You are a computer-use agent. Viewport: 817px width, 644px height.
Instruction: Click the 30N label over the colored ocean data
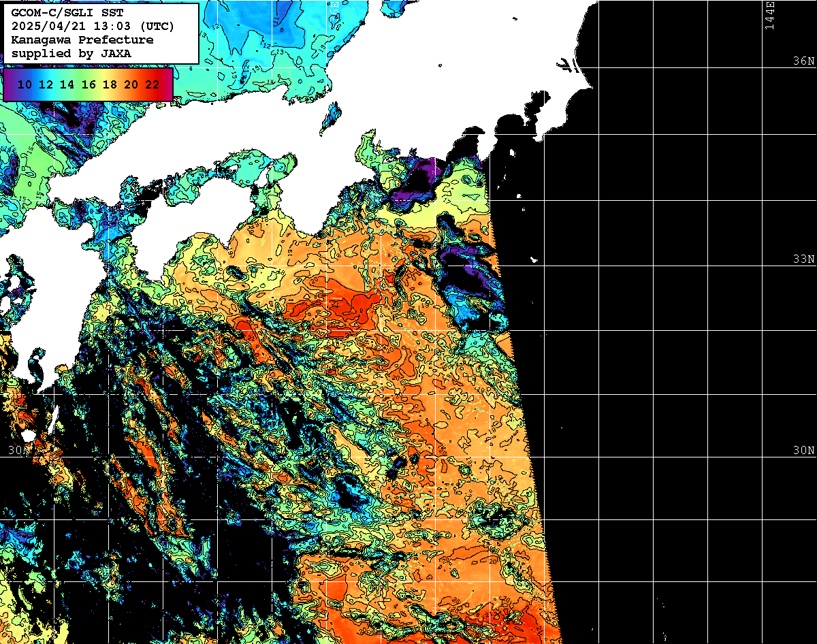point(20,451)
